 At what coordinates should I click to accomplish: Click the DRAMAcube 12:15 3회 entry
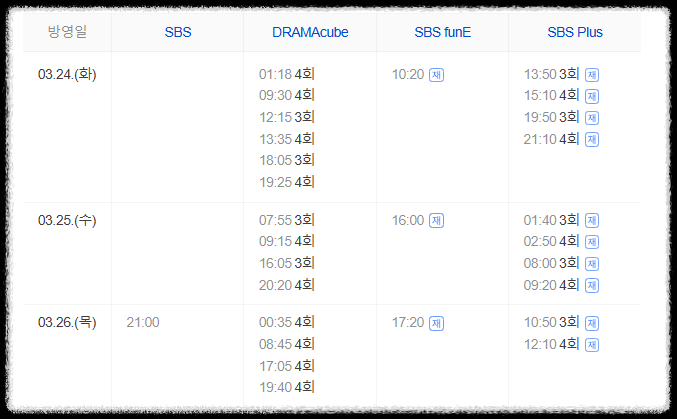[x=287, y=117]
